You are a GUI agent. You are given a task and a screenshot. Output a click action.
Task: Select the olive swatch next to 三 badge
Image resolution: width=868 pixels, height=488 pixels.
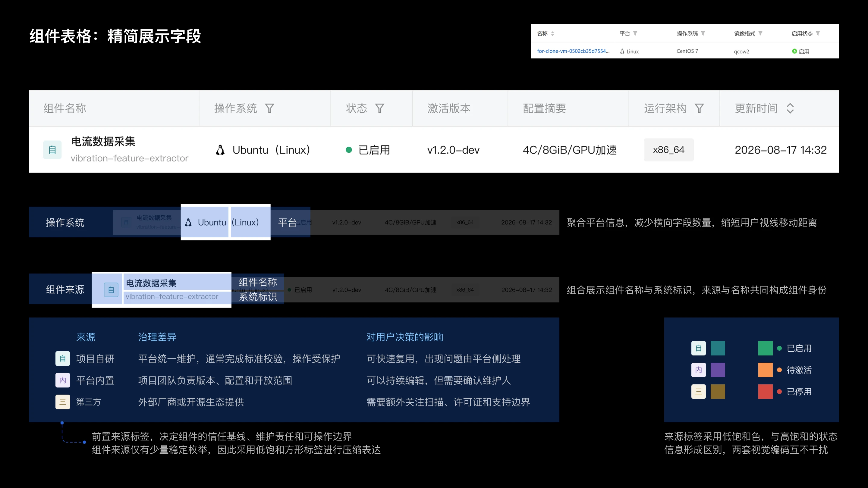click(x=718, y=392)
